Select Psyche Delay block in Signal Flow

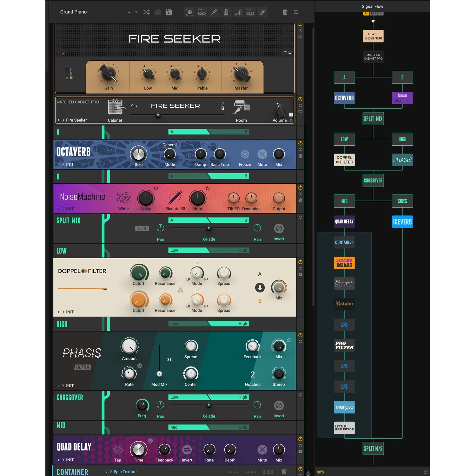(x=344, y=263)
